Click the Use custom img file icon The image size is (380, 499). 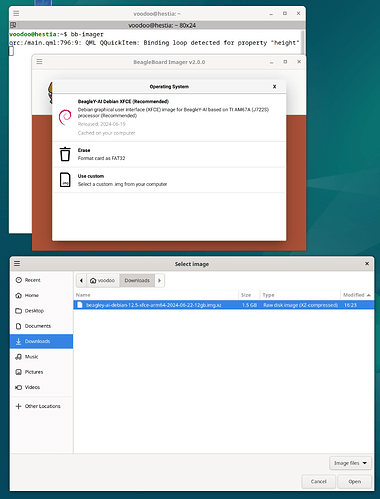(65, 180)
